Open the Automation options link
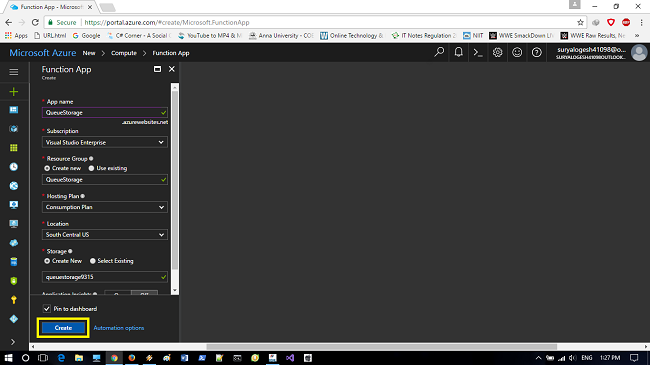The width and height of the screenshot is (650, 365). (119, 328)
